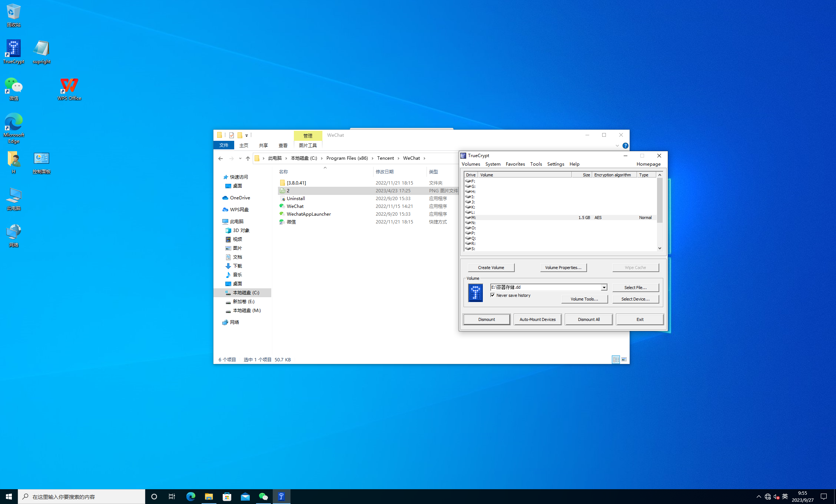
Task: Click File Explorer taskbar icon
Action: coord(209,497)
